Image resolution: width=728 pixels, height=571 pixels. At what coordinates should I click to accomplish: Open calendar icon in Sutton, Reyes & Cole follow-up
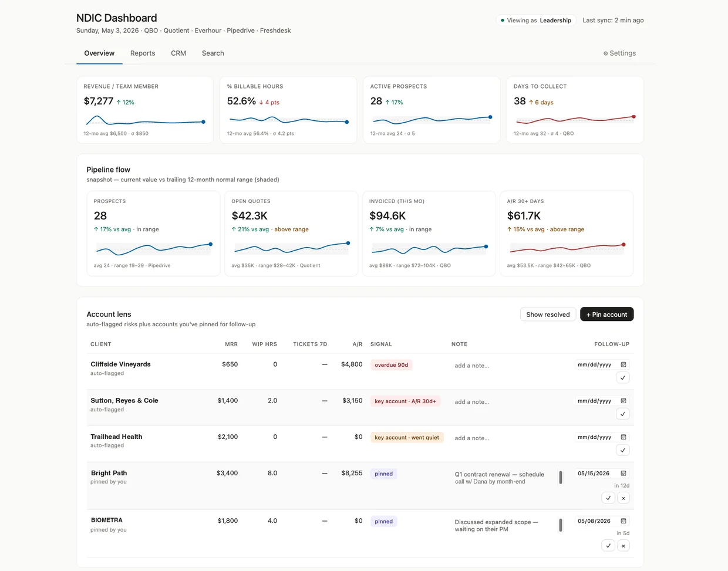(623, 401)
